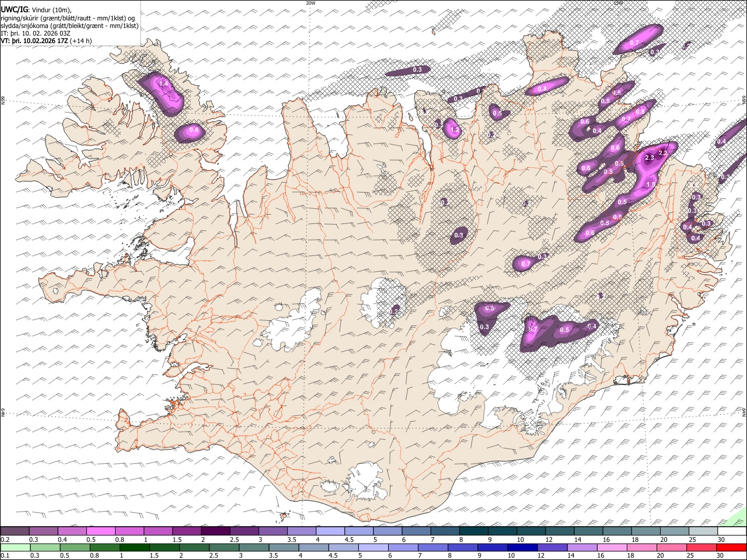The height and width of the screenshot is (560, 747).
Task: Select the 10 deep blue swatch in lower legend row
Action: tap(522, 548)
